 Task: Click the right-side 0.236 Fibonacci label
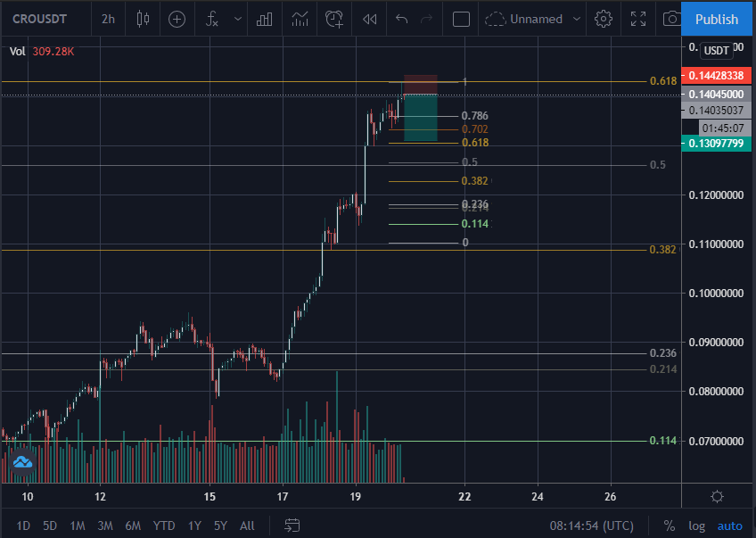coord(663,353)
